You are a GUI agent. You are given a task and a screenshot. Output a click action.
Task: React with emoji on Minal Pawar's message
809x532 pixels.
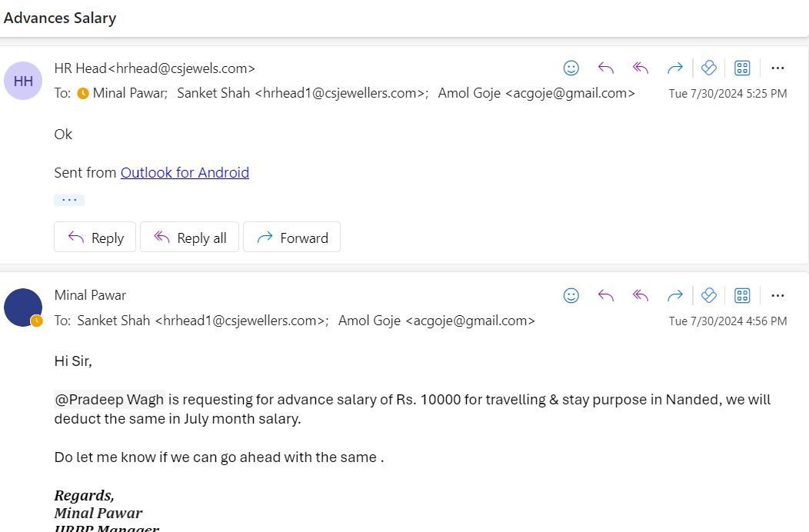571,296
